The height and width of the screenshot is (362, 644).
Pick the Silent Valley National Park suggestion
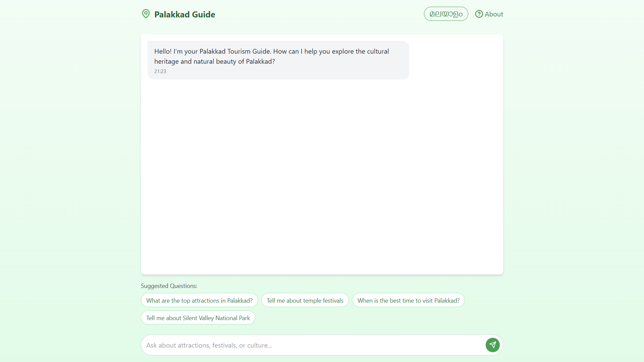tap(198, 318)
